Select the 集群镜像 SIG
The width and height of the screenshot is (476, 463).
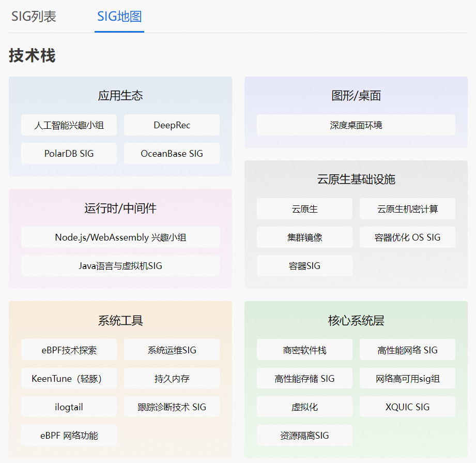click(304, 237)
